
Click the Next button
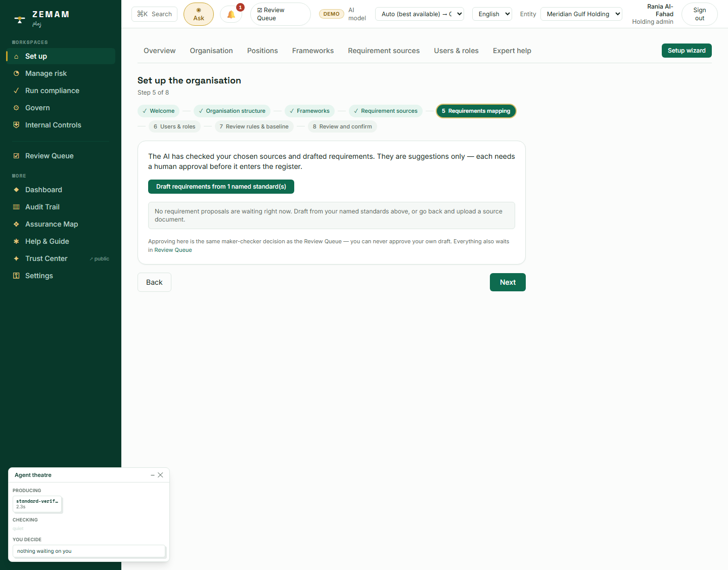coord(508,282)
